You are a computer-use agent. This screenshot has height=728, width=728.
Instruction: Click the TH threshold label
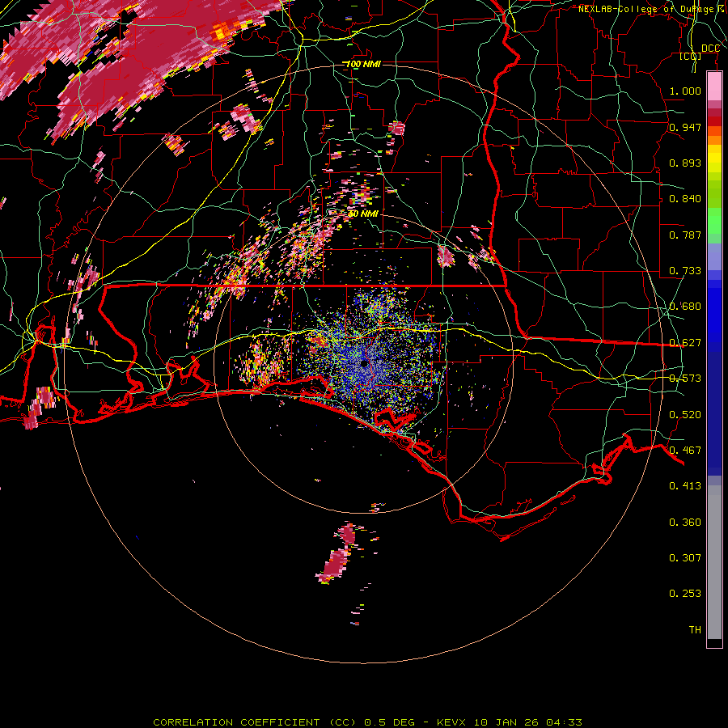click(x=695, y=630)
